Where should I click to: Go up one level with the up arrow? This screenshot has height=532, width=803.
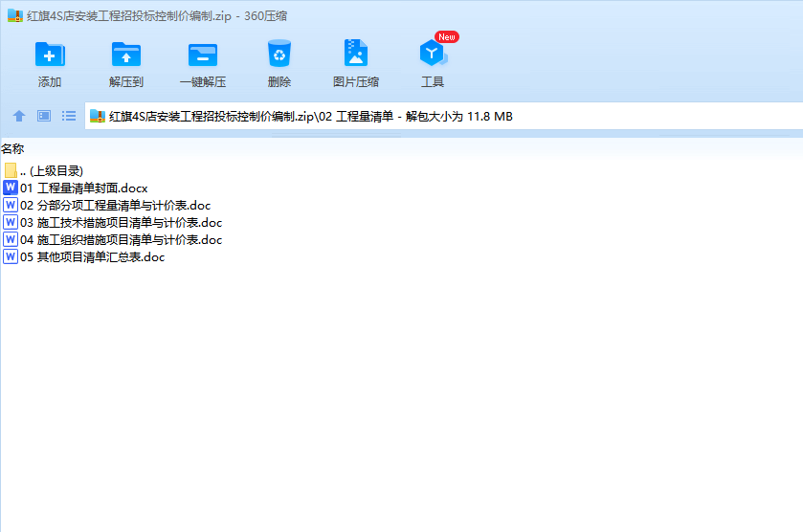click(x=19, y=116)
